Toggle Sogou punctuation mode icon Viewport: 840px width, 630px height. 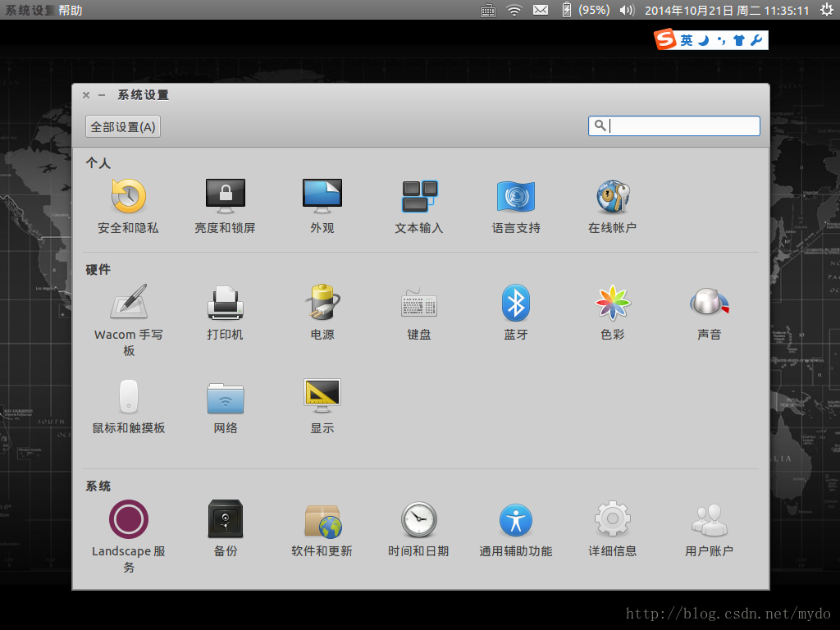tap(722, 40)
